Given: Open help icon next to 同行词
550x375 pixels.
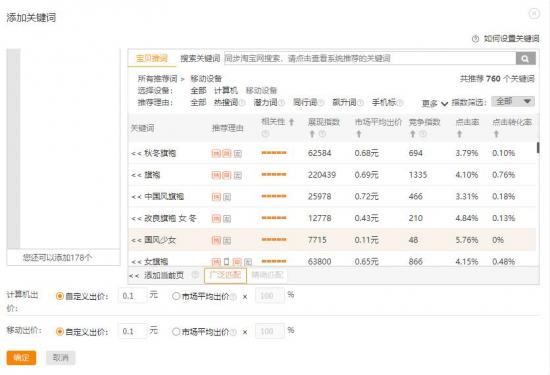Looking at the screenshot, I should coord(321,103).
